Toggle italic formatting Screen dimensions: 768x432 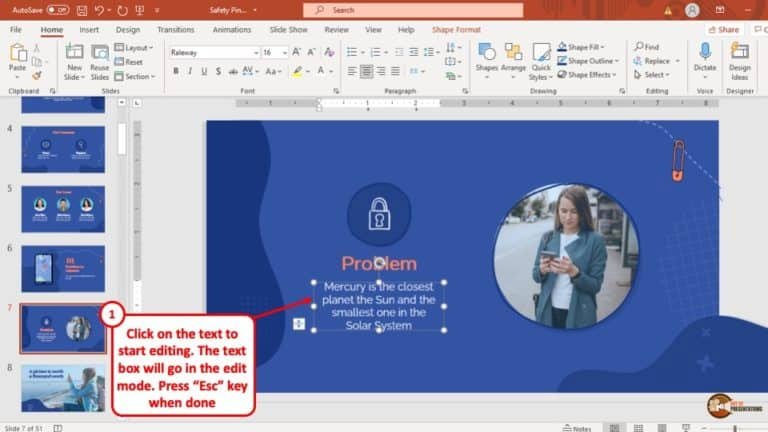[190, 71]
